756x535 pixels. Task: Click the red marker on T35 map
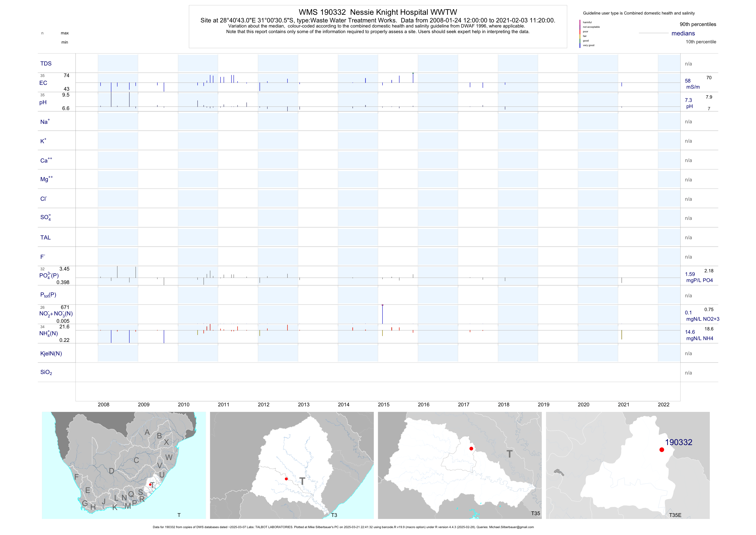pyautogui.click(x=471, y=449)
